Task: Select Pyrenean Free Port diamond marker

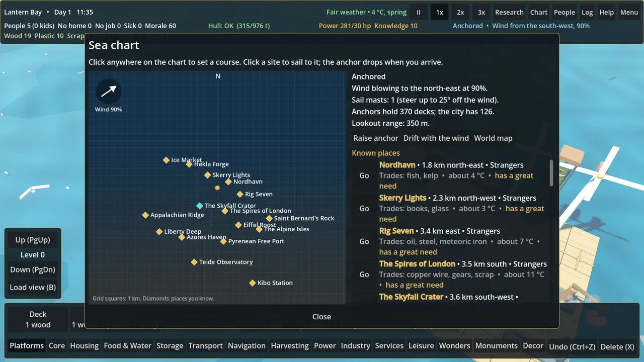Action: [x=223, y=241]
